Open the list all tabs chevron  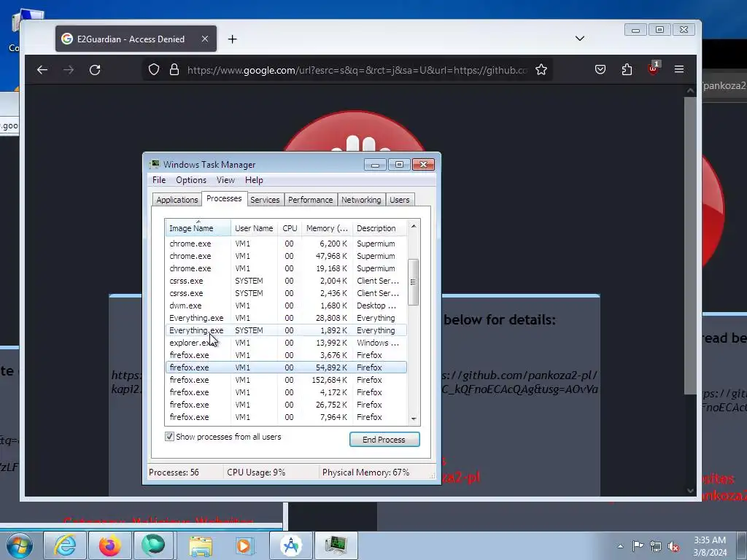click(580, 39)
